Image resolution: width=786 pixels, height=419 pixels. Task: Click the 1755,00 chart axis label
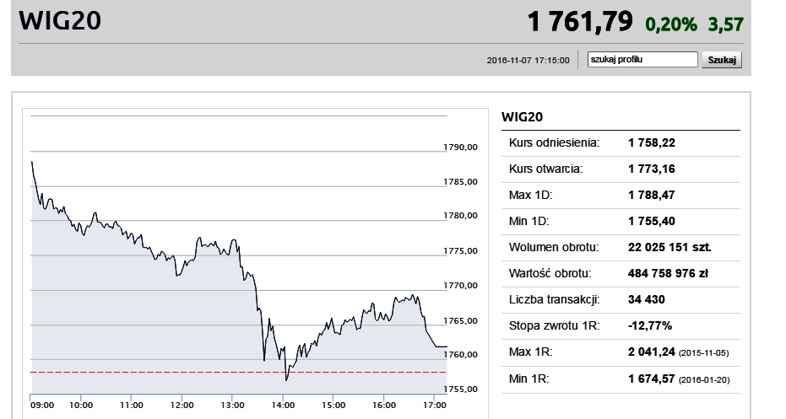[x=460, y=389]
